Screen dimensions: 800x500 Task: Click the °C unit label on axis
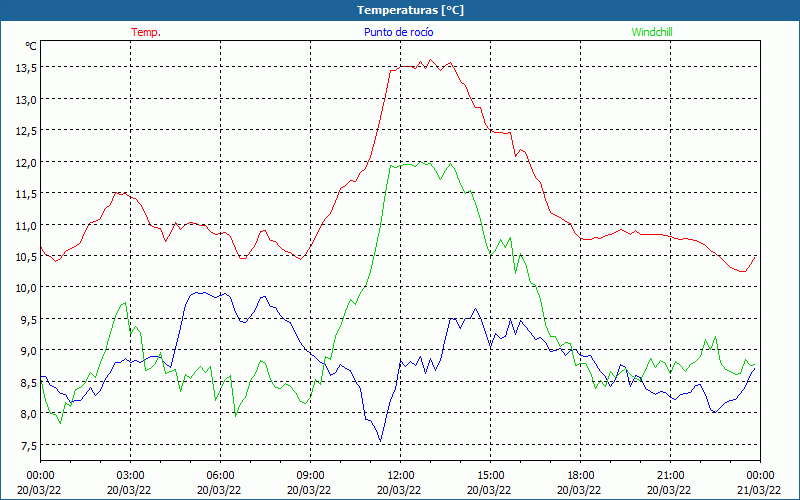click(31, 46)
